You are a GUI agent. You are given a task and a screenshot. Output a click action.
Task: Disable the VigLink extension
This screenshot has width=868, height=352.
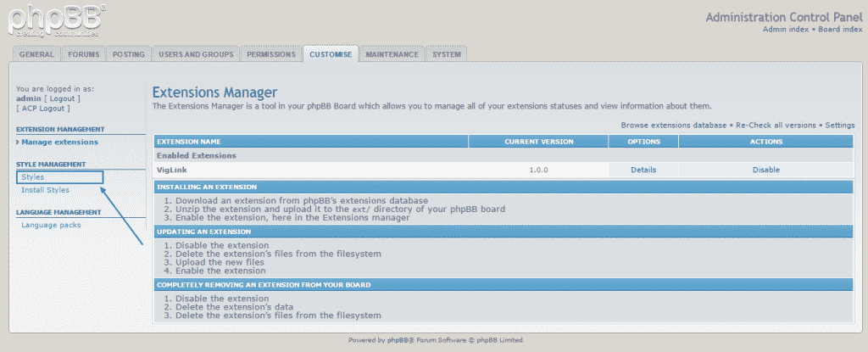(x=765, y=170)
